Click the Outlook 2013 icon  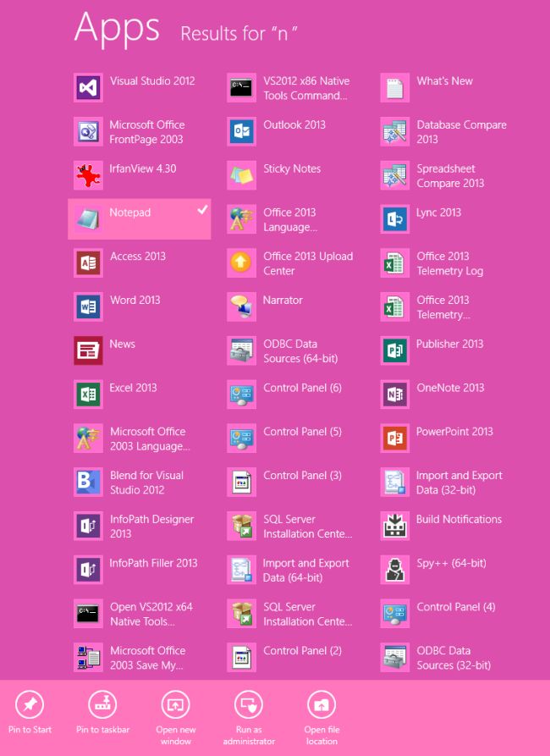(x=241, y=131)
